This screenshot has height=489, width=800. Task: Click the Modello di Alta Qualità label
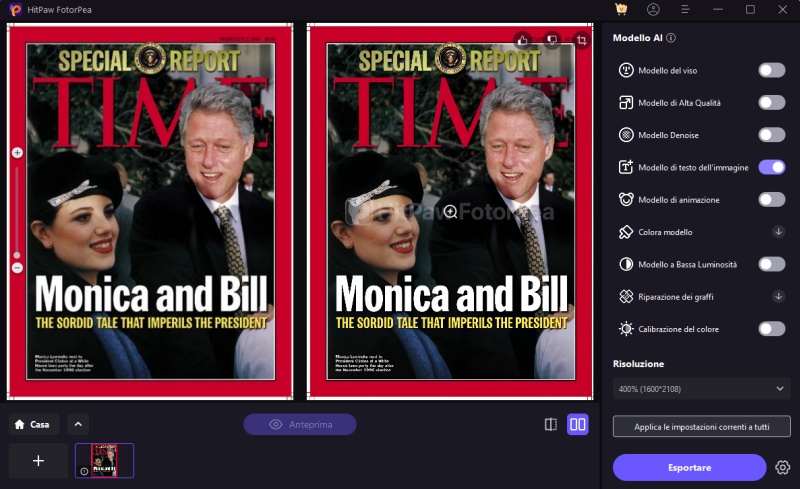(x=680, y=103)
